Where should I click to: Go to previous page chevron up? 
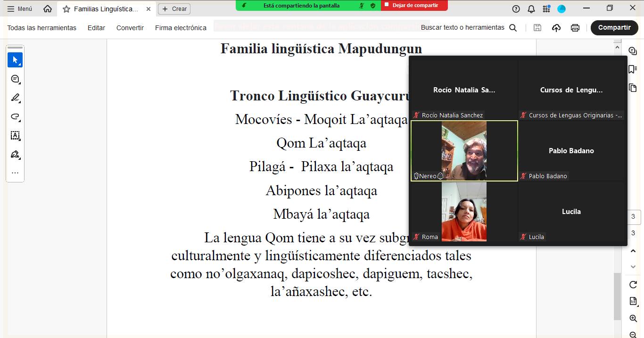click(633, 251)
